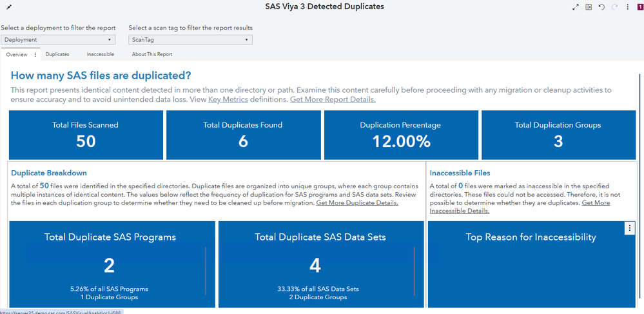Click Get More Report Details link
This screenshot has height=314, width=644.
(x=333, y=99)
